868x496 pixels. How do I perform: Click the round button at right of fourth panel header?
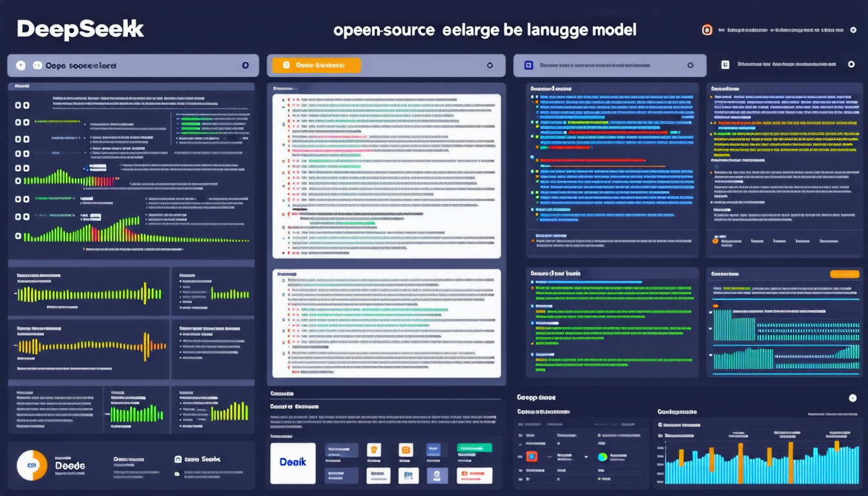click(850, 65)
